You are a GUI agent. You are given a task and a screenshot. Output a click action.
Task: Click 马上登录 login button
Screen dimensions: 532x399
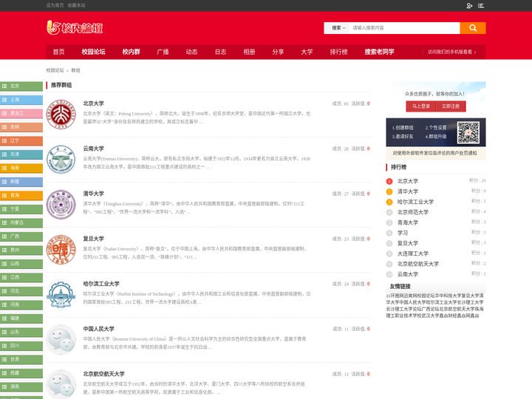[420, 106]
